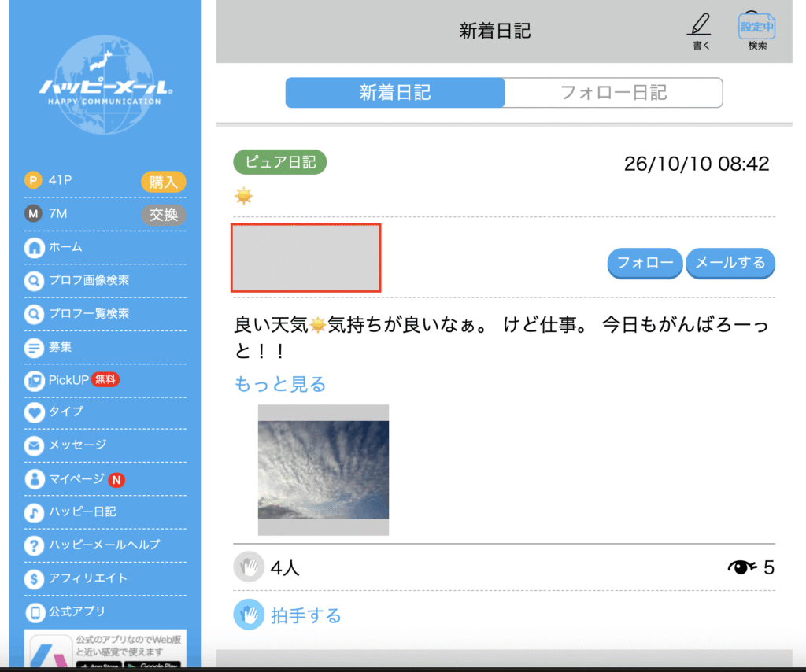Click the Happy Mail globe logo

(x=105, y=85)
